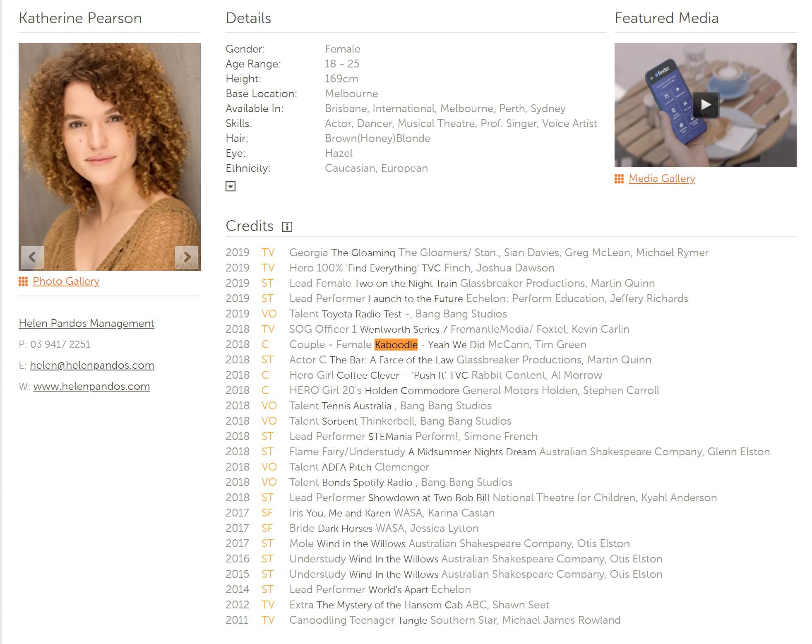This screenshot has height=644, width=812.
Task: Click the Credits info icon
Action: coord(287,227)
